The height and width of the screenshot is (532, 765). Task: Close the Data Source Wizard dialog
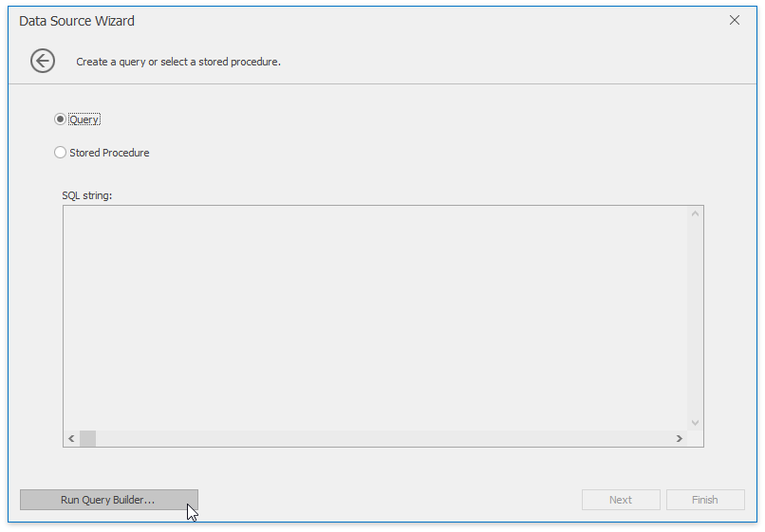735,20
